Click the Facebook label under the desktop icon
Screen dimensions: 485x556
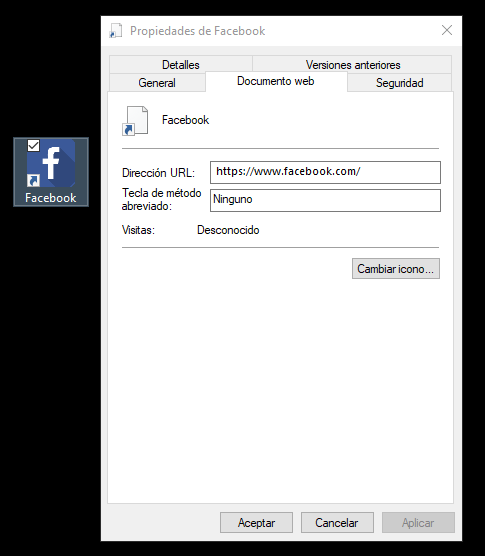click(51, 198)
